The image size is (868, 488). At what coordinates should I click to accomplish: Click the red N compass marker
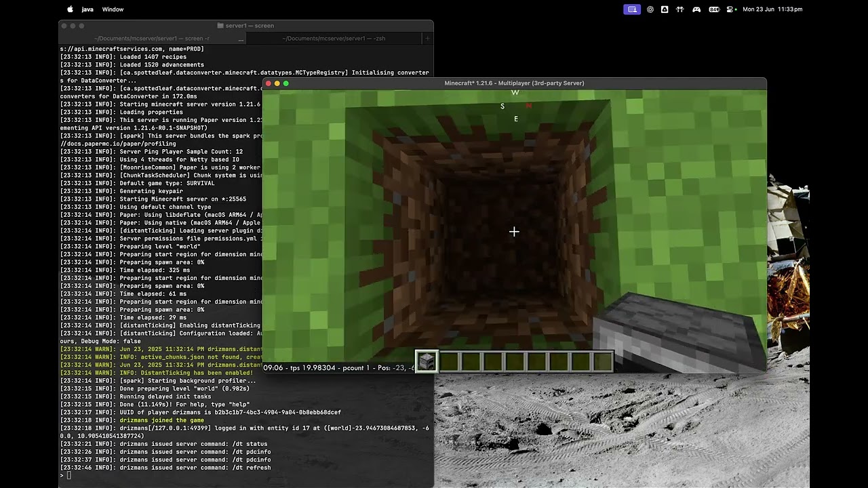point(528,106)
